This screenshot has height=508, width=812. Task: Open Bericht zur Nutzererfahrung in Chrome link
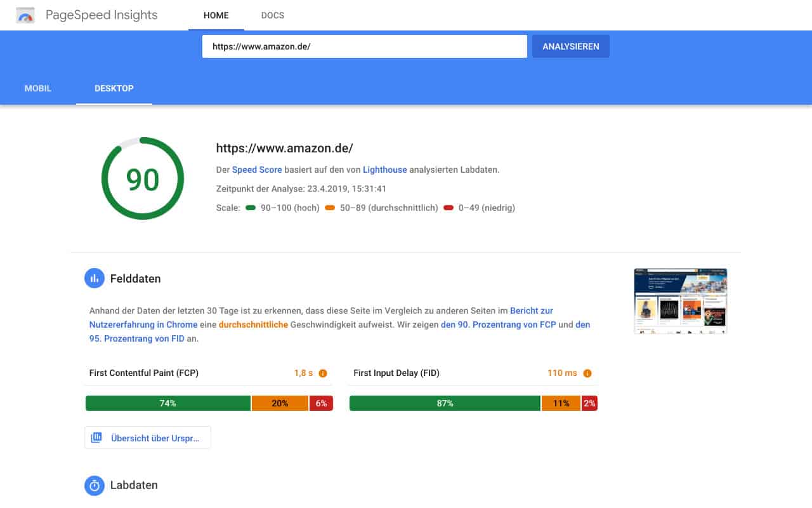pos(321,317)
